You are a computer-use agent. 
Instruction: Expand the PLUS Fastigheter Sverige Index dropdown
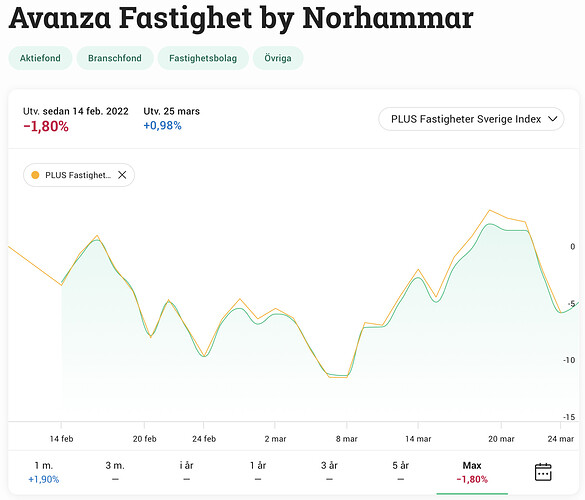click(471, 119)
